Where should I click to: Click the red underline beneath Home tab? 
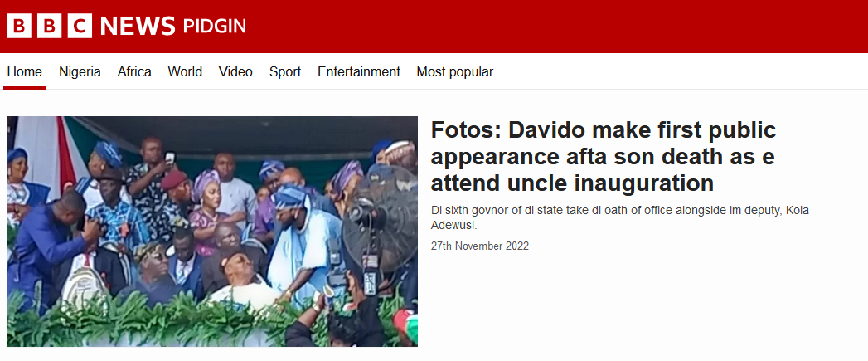click(24, 88)
